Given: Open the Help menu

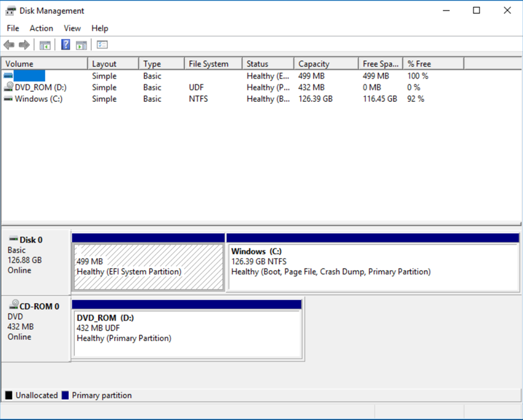Looking at the screenshot, I should 100,28.
